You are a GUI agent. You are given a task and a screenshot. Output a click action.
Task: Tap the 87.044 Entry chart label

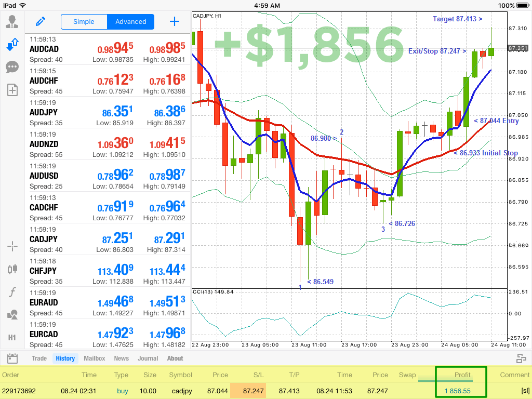(x=496, y=121)
